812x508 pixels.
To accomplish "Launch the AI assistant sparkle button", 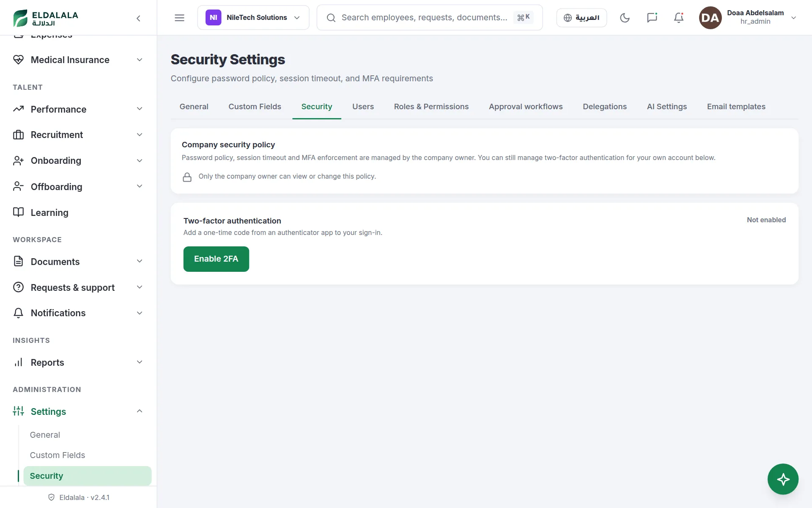I will [x=783, y=479].
